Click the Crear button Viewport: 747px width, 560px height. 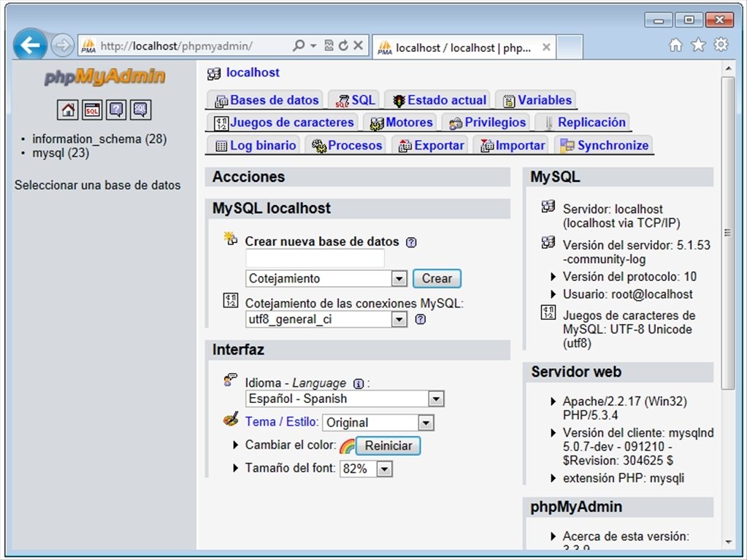click(437, 279)
